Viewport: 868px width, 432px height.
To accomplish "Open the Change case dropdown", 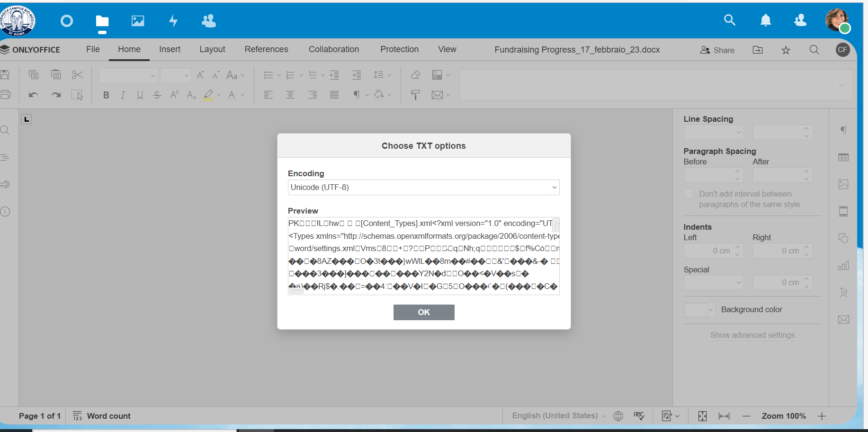I will 235,75.
